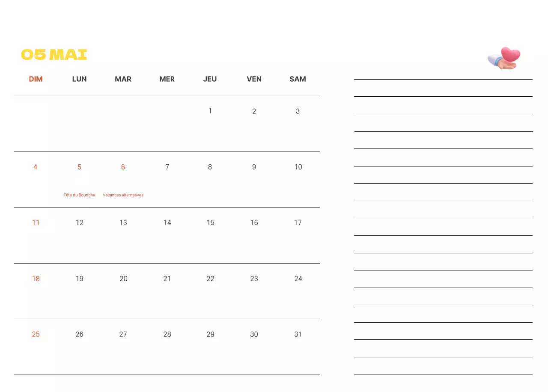The height and width of the screenshot is (392, 548).
Task: Click the Vacances alternatives holiday label
Action: point(123,195)
